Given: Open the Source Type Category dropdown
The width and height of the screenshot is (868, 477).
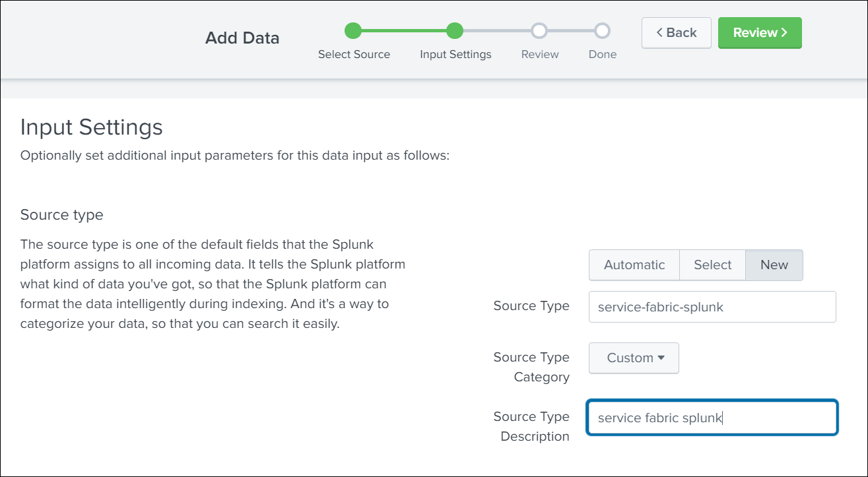Looking at the screenshot, I should point(633,358).
